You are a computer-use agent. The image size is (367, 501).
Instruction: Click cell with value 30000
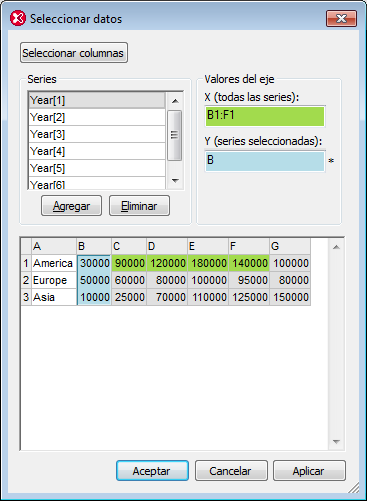[94, 263]
